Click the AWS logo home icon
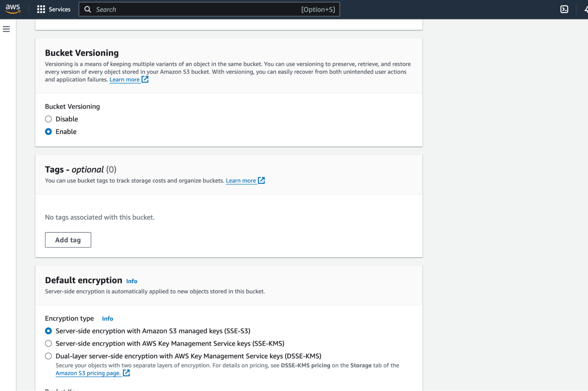 point(13,9)
